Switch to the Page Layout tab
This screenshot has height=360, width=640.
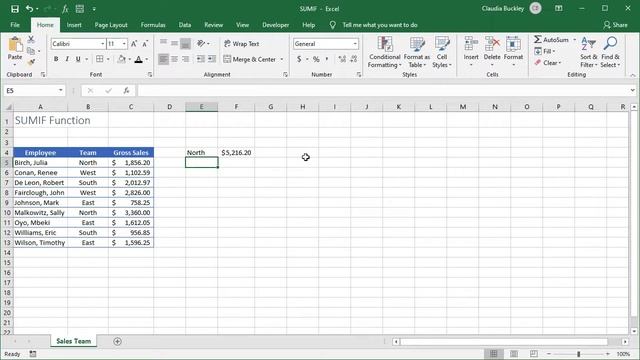tap(111, 25)
